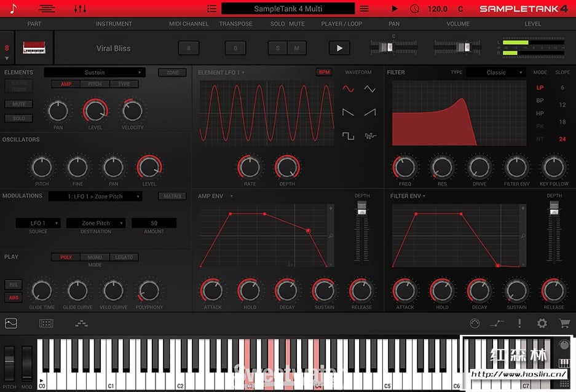Expand the FILTER ENV selector arrow
The height and width of the screenshot is (392, 576).
pyautogui.click(x=424, y=196)
